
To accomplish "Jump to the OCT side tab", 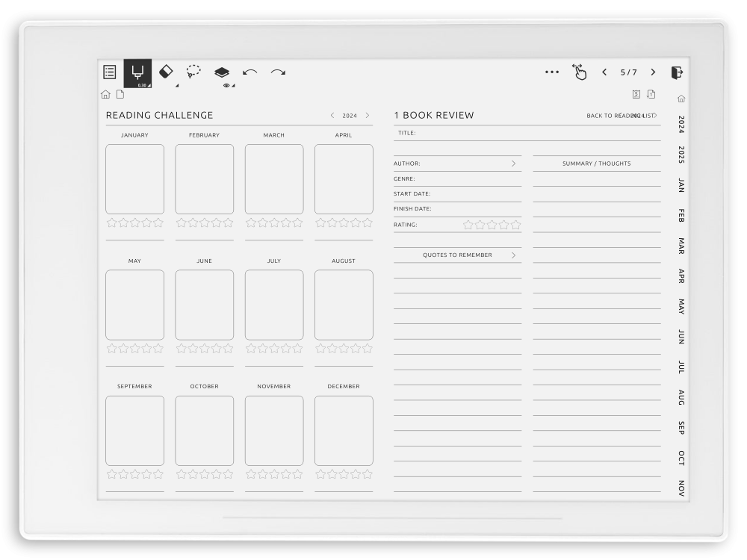I will coord(681,458).
